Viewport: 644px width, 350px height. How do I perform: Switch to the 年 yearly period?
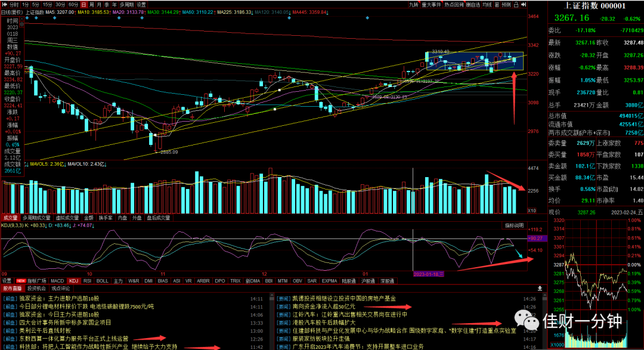[114, 5]
